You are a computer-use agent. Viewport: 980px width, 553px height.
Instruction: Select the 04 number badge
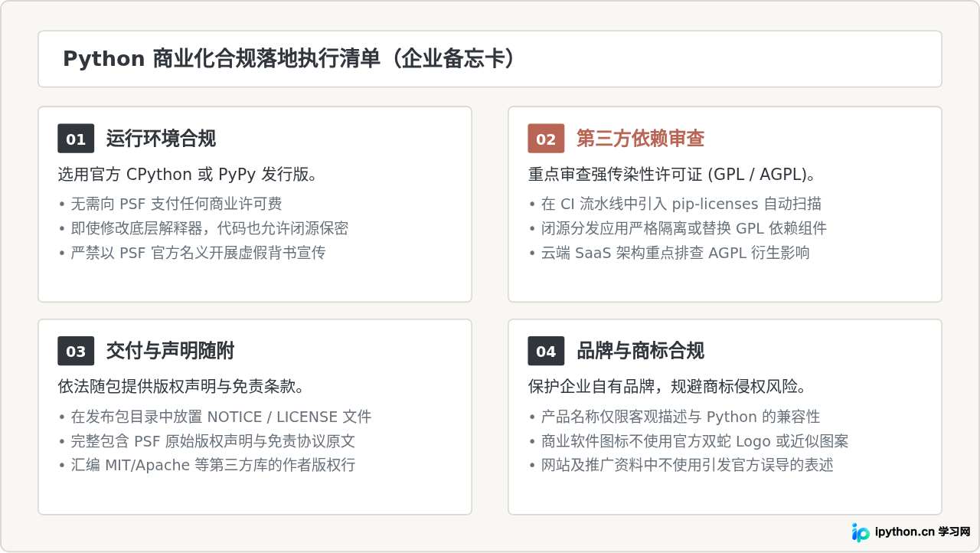click(x=546, y=351)
